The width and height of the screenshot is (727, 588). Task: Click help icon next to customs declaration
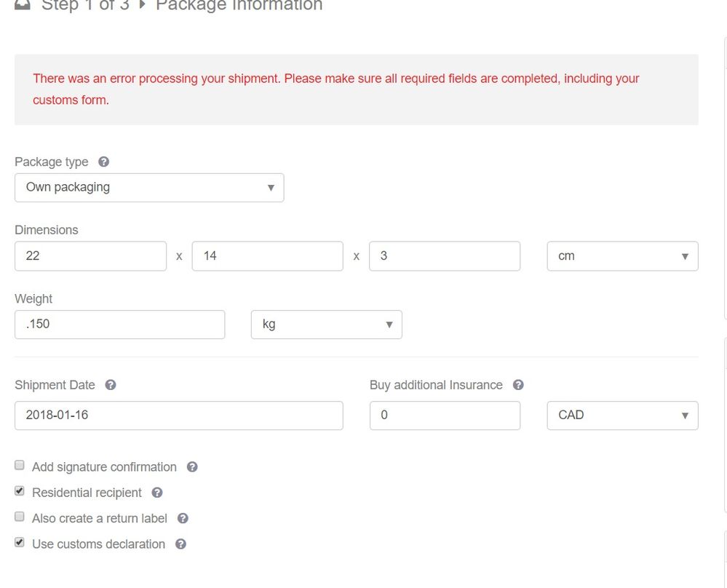tap(180, 544)
